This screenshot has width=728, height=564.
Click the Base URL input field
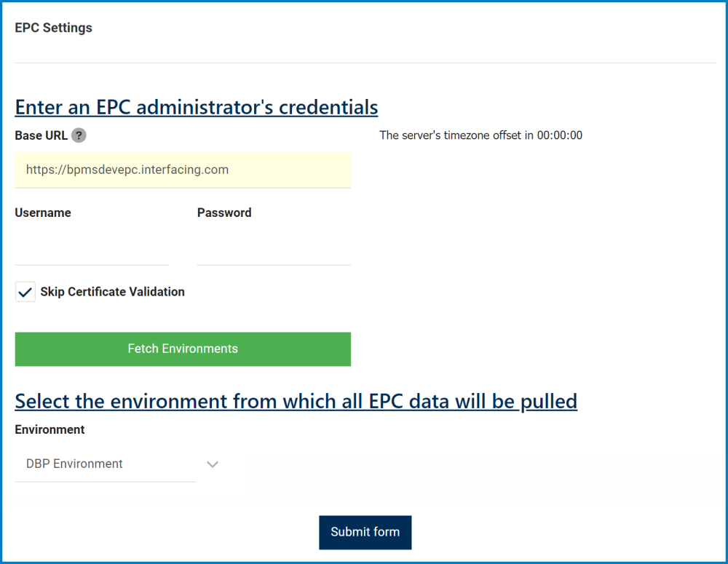(183, 170)
